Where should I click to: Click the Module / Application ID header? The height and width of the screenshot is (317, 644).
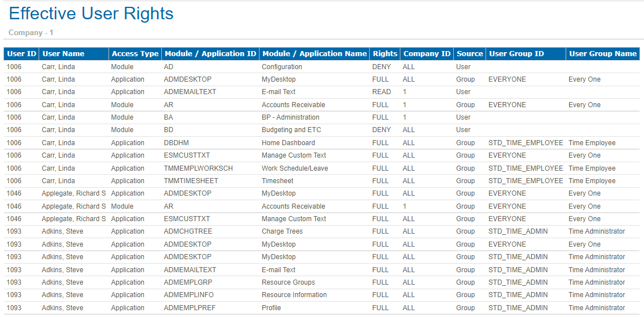pos(210,54)
